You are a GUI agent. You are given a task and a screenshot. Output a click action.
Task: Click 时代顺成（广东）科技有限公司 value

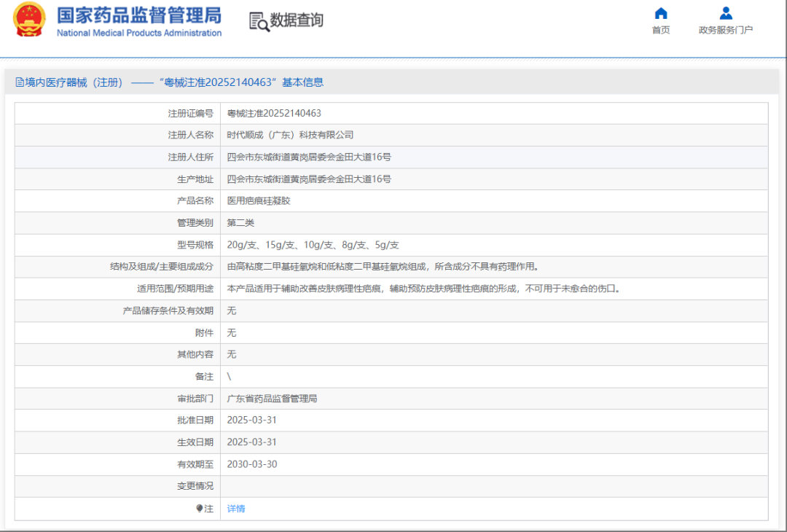coord(290,135)
